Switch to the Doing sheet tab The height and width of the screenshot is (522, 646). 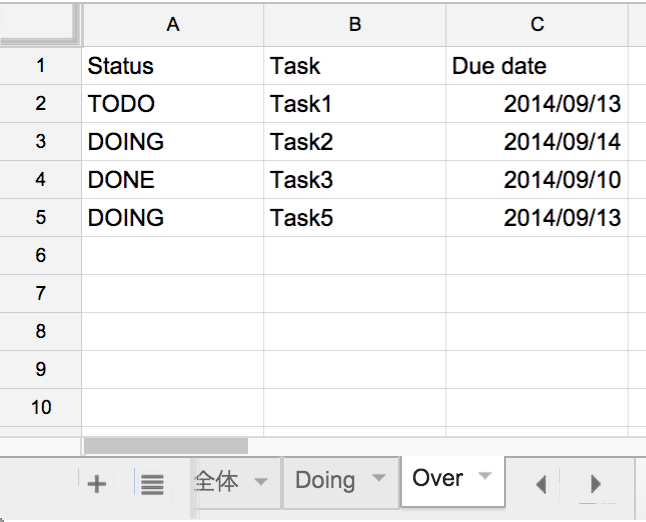pyautogui.click(x=325, y=480)
